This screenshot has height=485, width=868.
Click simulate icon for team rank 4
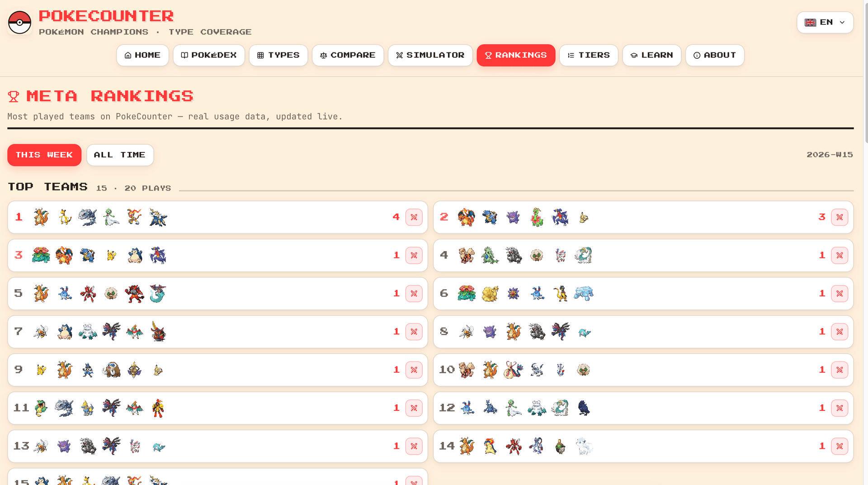pos(840,256)
